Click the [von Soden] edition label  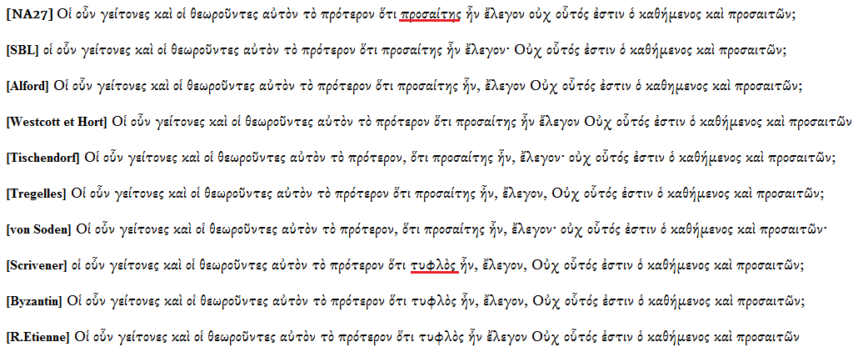(x=38, y=229)
